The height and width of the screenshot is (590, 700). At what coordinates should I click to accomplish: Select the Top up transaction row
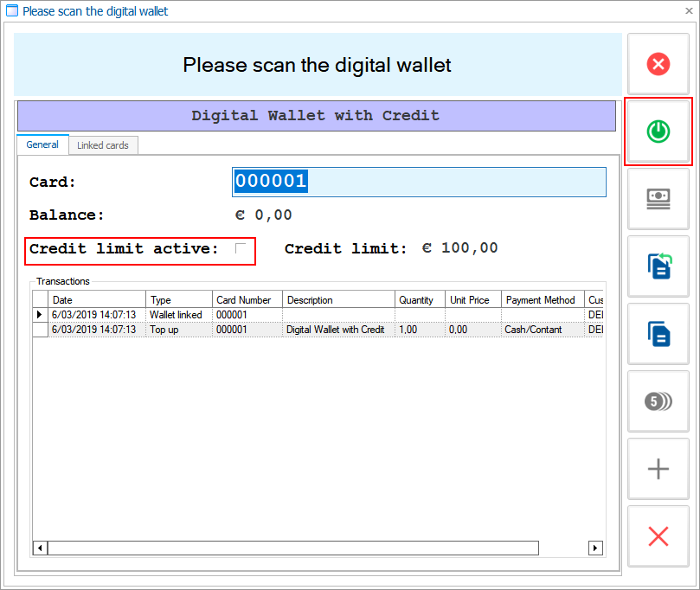pyautogui.click(x=173, y=330)
